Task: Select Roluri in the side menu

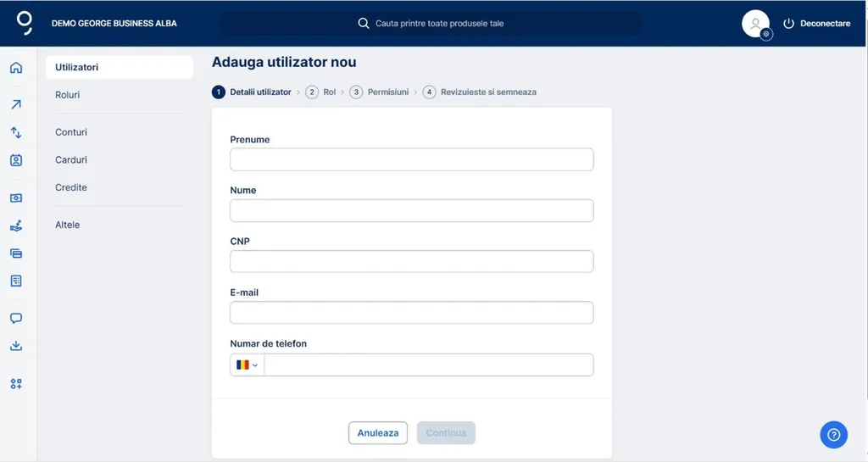Action: (68, 95)
